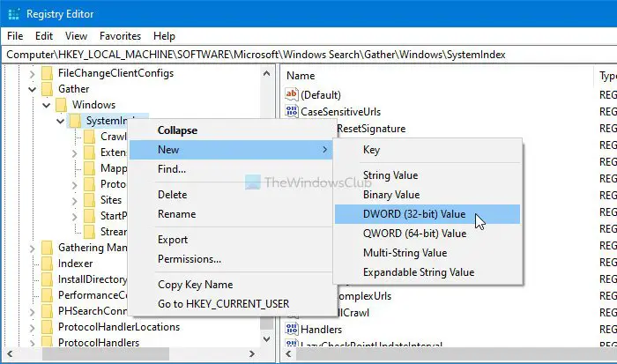Click the ProtocolHandlers folder icon

[x=48, y=342]
